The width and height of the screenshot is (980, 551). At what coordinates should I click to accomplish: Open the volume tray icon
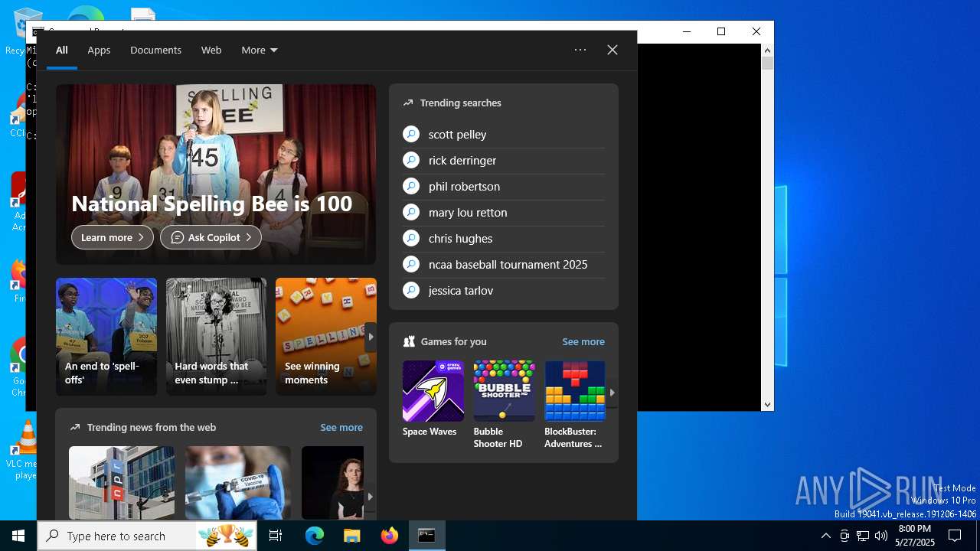point(881,536)
